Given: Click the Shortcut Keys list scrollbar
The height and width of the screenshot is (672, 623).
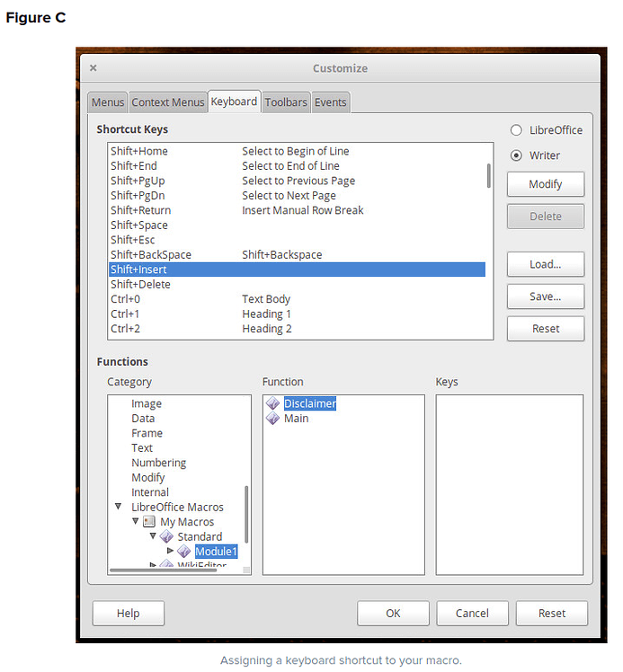Looking at the screenshot, I should (489, 176).
